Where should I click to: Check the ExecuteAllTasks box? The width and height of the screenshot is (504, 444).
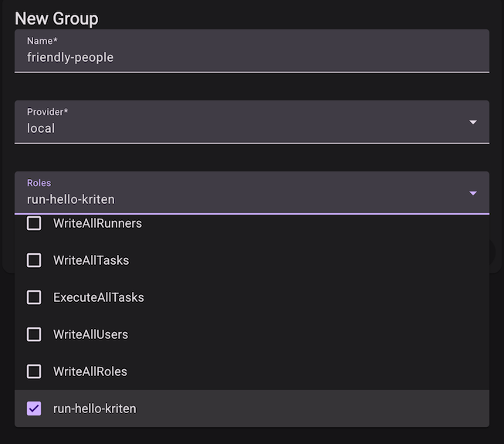click(34, 297)
